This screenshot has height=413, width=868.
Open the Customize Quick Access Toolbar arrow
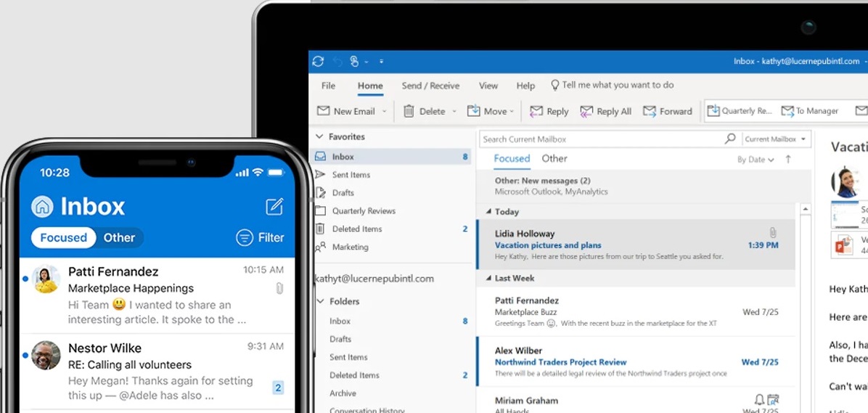(381, 62)
